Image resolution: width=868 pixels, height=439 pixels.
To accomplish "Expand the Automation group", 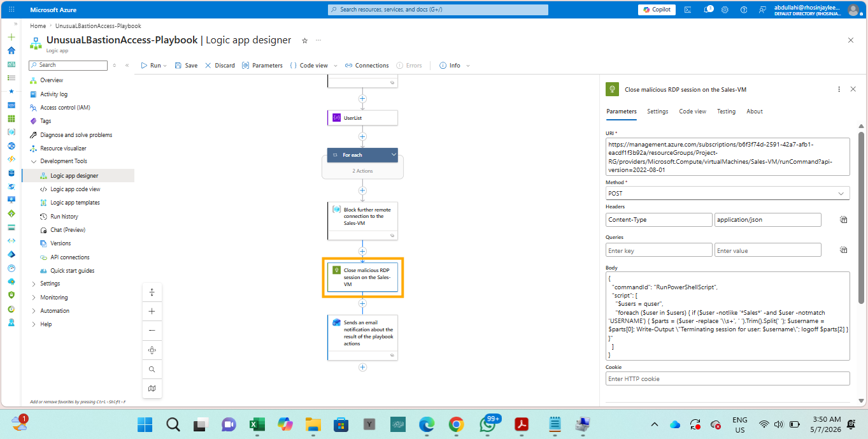I will tap(34, 311).
